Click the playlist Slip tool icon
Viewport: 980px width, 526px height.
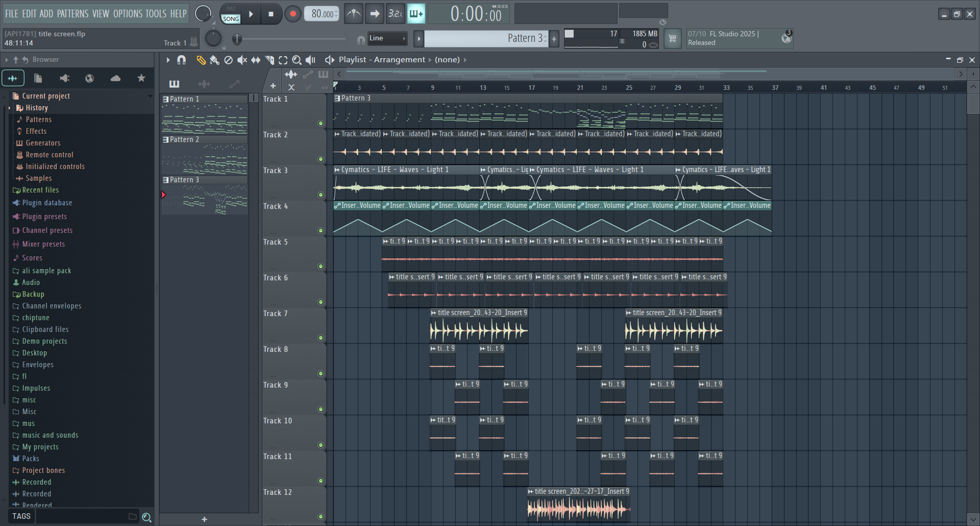click(x=256, y=60)
